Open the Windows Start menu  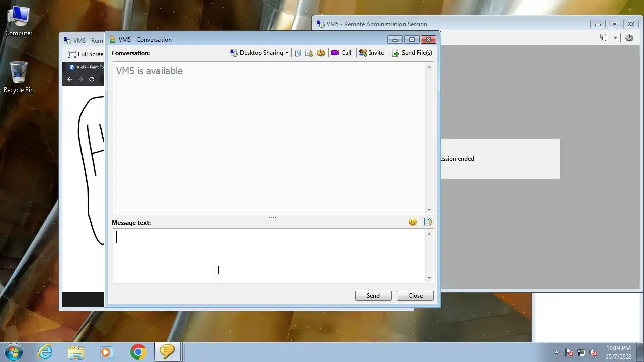pos(13,352)
